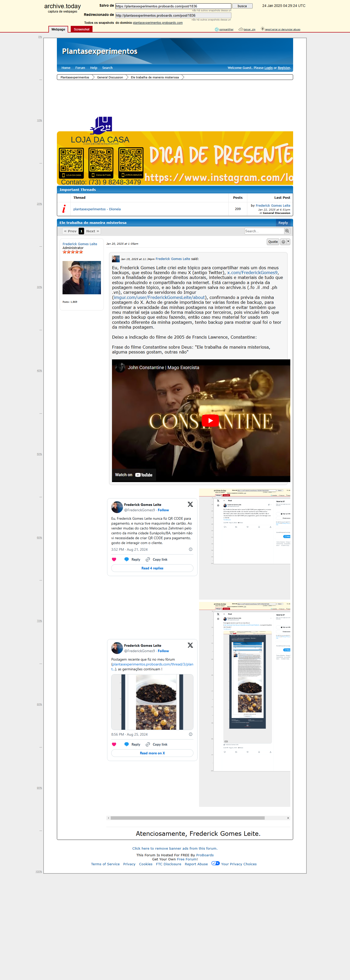Screen dimensions: 350x980
Task: Open dropdown arrow next to post gear icon
Action: [x=288, y=242]
